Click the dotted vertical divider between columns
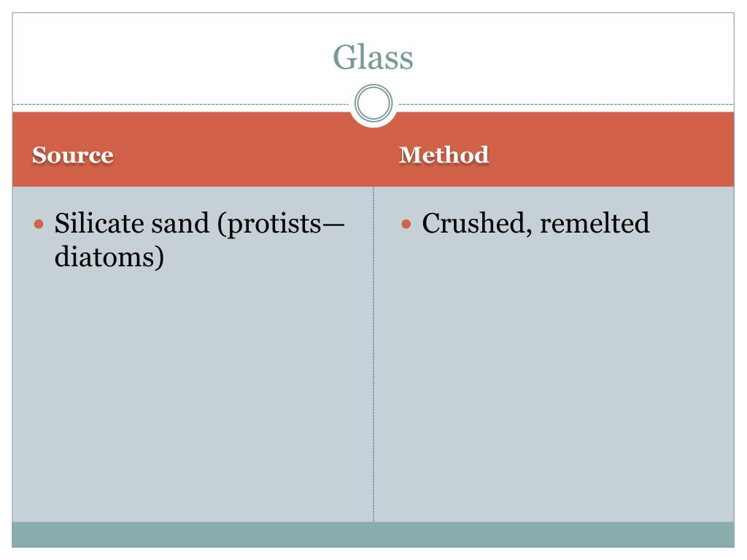 373,365
